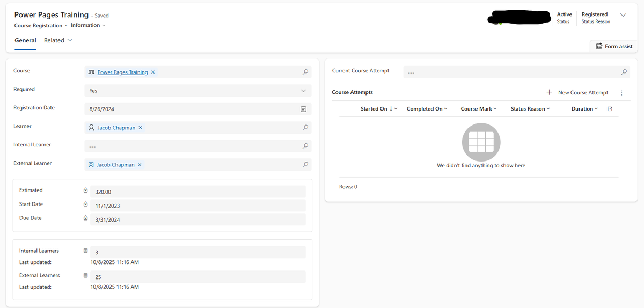The width and height of the screenshot is (644, 308).
Task: Remove Jacob Chapman from External Learner field
Action: click(x=140, y=165)
